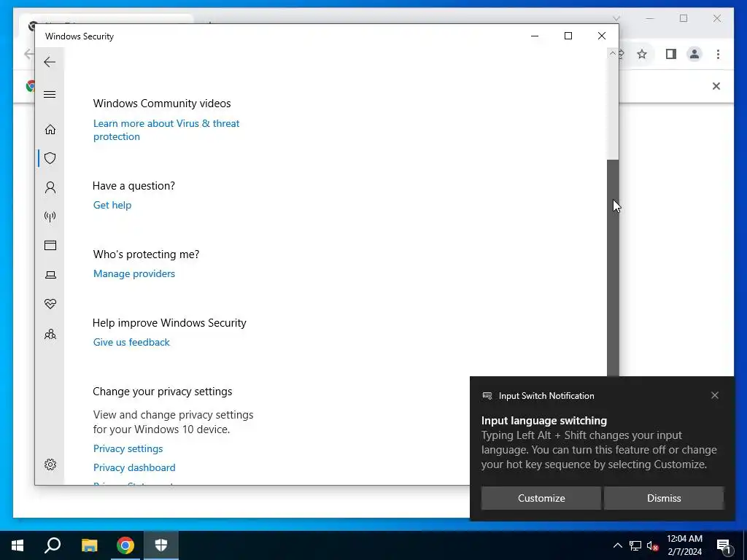
Task: Go back in Windows Security
Action: 50,62
